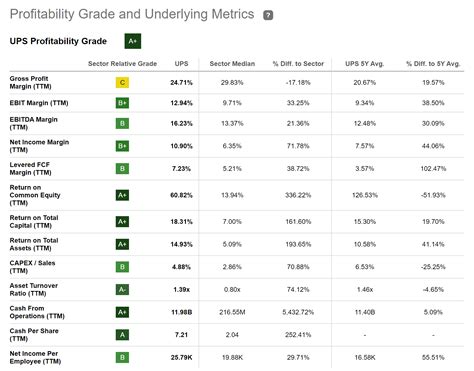
Task: Click the UPS Profitability Grade A+ badge
Action: (x=133, y=41)
